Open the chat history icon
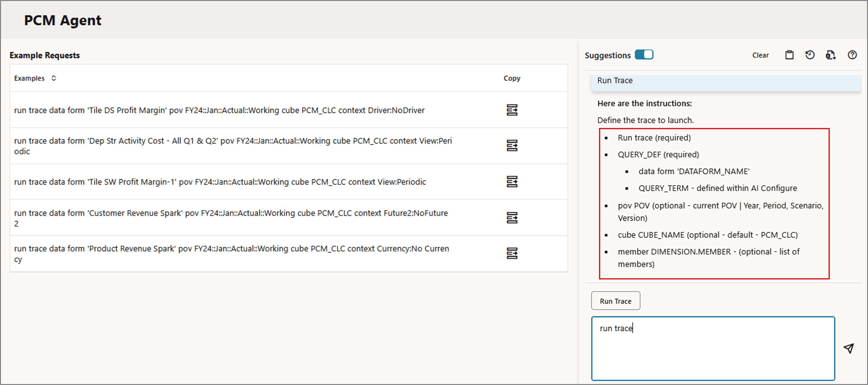868x385 pixels. coord(810,55)
